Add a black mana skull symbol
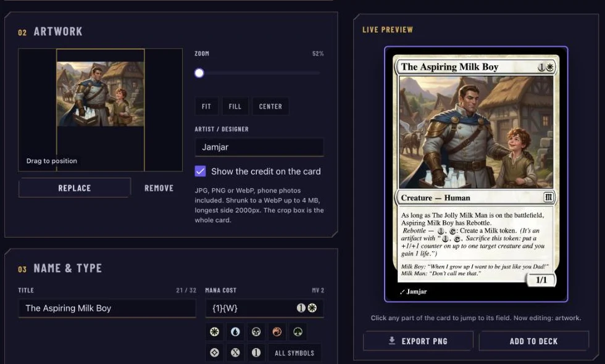Image resolution: width=605 pixels, height=364 pixels. [256, 332]
